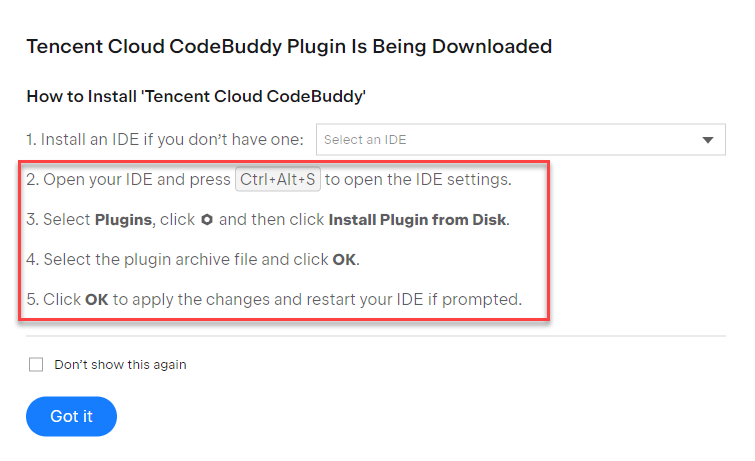
Task: Click the 'Select an IDE' placeholder text
Action: [x=365, y=140]
